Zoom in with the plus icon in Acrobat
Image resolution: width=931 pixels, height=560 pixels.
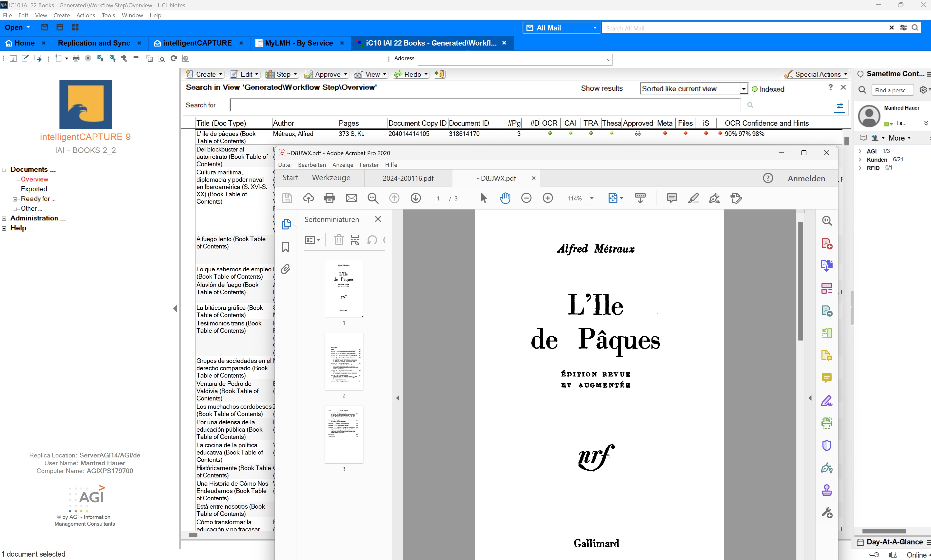pyautogui.click(x=548, y=198)
